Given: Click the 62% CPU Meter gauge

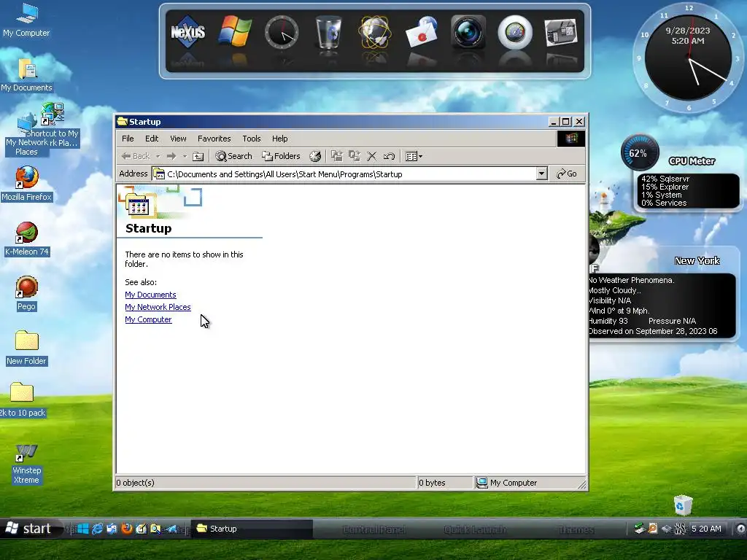Looking at the screenshot, I should 639,153.
